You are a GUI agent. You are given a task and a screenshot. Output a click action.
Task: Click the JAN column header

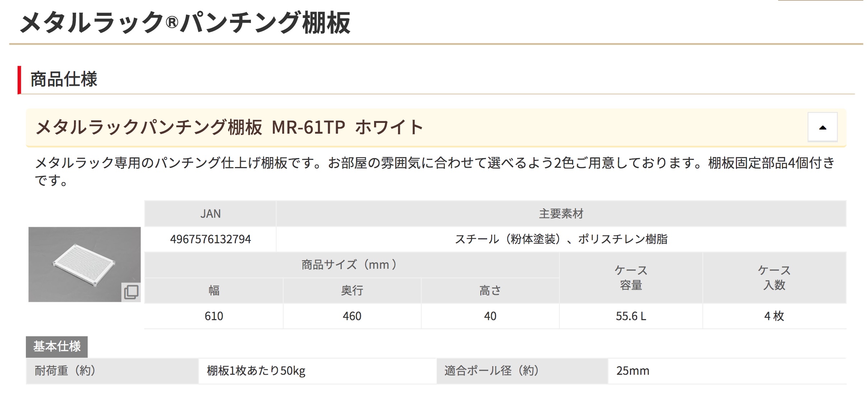(210, 214)
